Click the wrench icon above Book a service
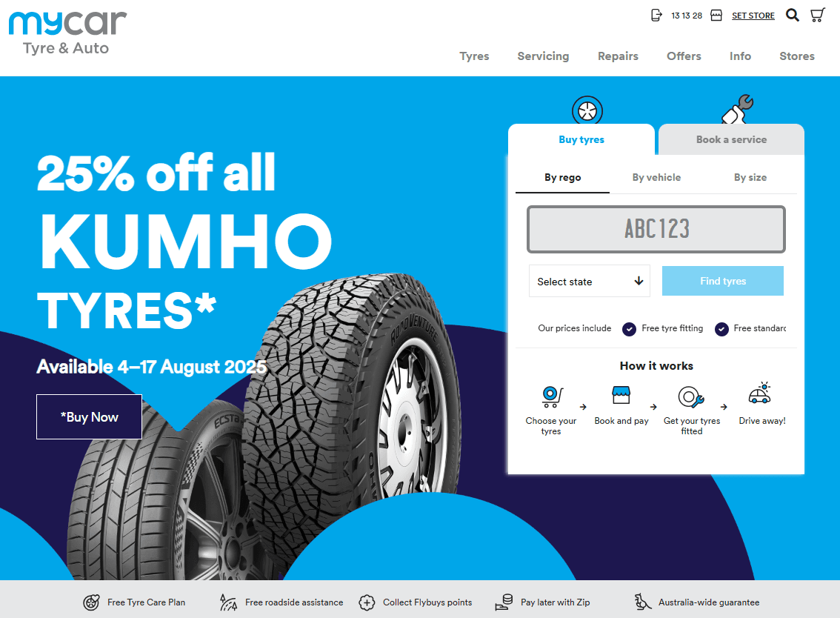The height and width of the screenshot is (618, 840). (738, 109)
